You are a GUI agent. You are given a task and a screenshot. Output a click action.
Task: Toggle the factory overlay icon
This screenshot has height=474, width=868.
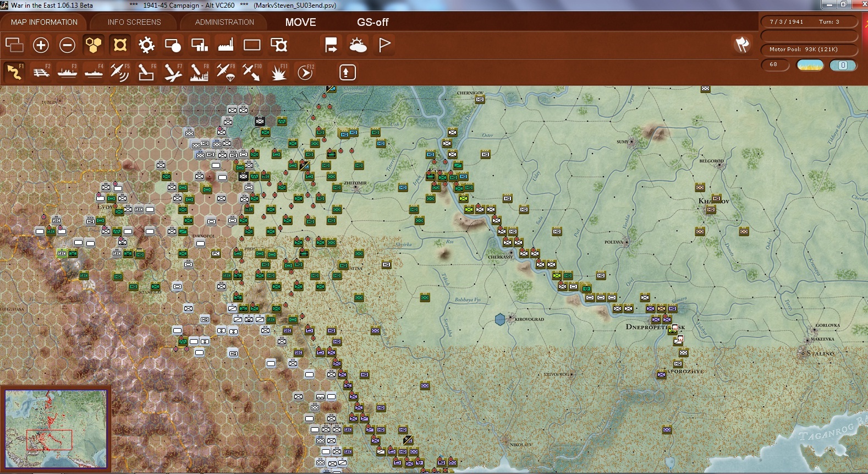[x=226, y=45]
